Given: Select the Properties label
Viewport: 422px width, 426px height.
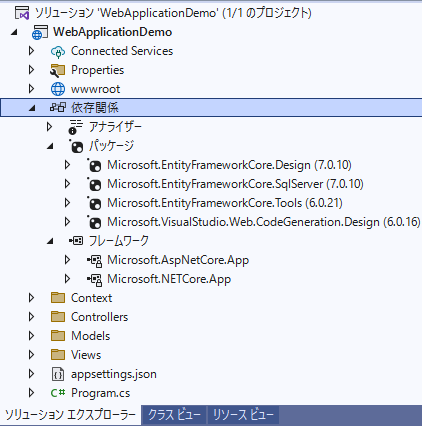Looking at the screenshot, I should click(97, 70).
